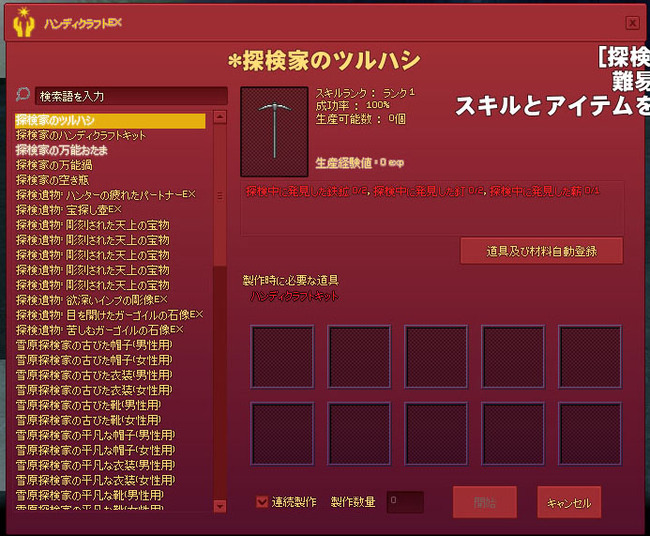The image size is (650, 536).
Task: Select 探検遺物: 宝探し壺EX
Action: 69,210
